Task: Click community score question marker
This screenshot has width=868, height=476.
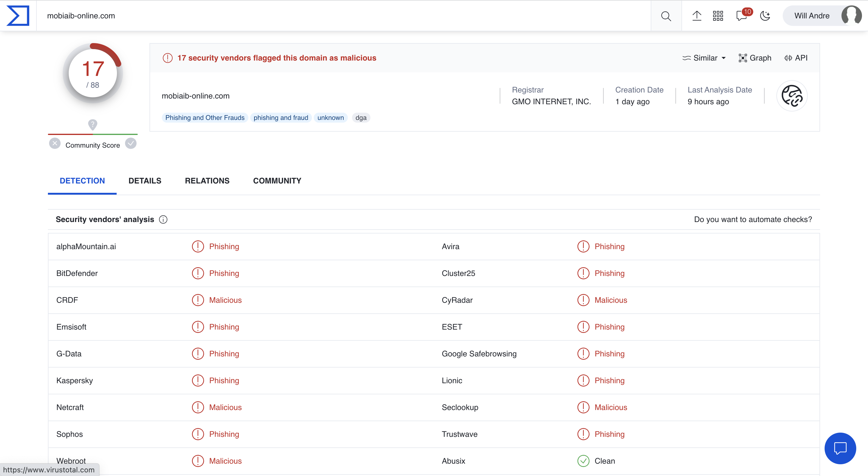Action: coord(93,124)
